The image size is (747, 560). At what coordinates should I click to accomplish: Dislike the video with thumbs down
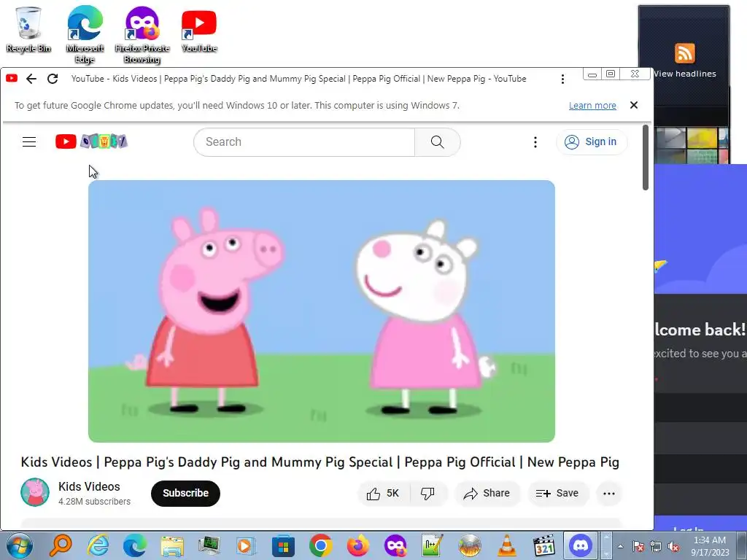coord(427,494)
